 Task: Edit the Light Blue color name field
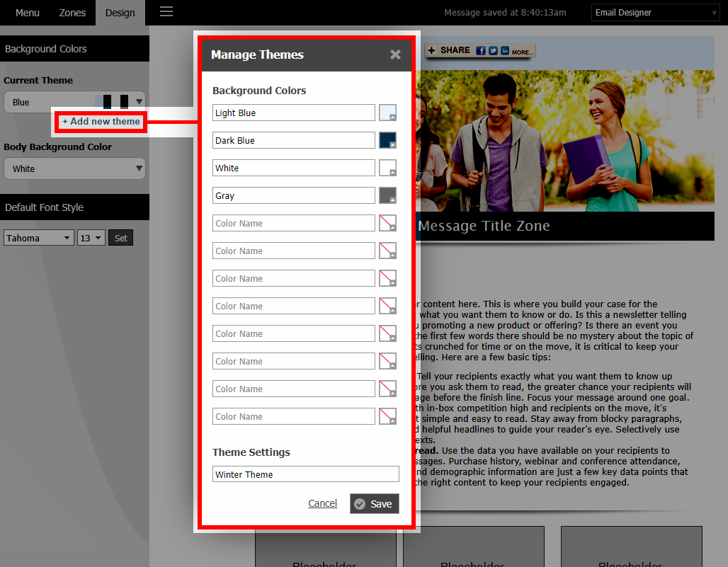[293, 113]
